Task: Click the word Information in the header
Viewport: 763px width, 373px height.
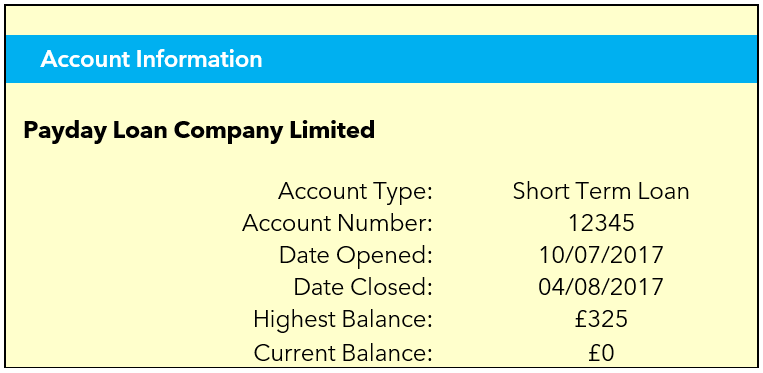Action: pos(199,59)
